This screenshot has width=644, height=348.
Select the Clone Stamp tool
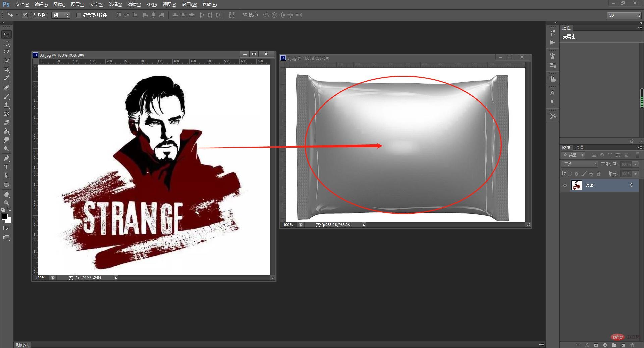point(6,105)
